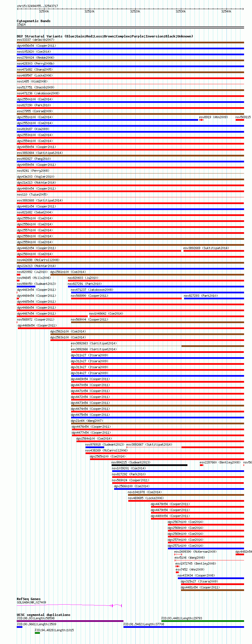
Task: Click the 32530k ruler tick label
Action: 181,11
